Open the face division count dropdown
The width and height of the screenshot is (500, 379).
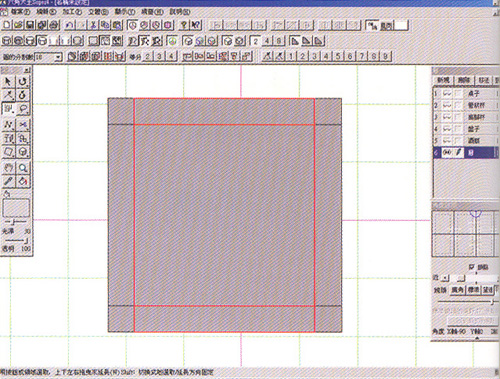[58, 57]
